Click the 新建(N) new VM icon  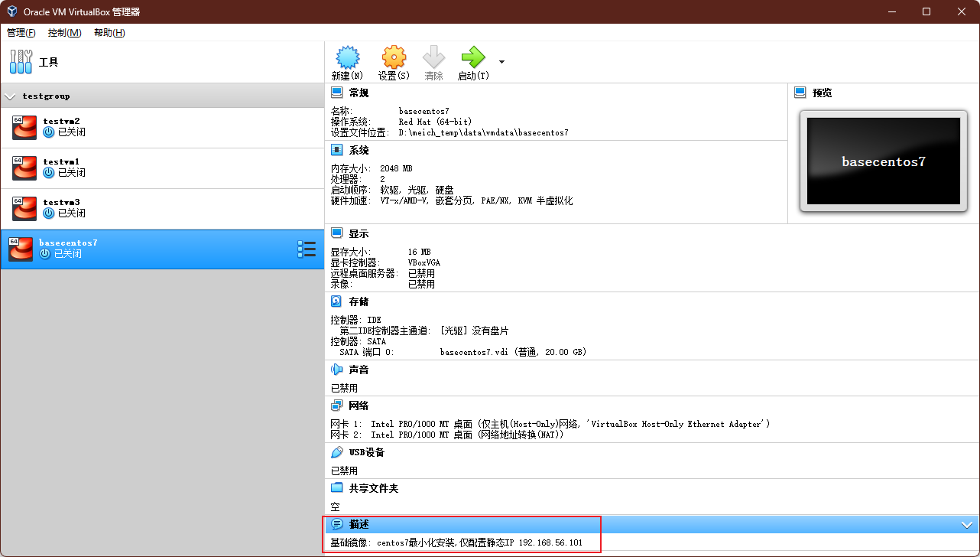(347, 57)
